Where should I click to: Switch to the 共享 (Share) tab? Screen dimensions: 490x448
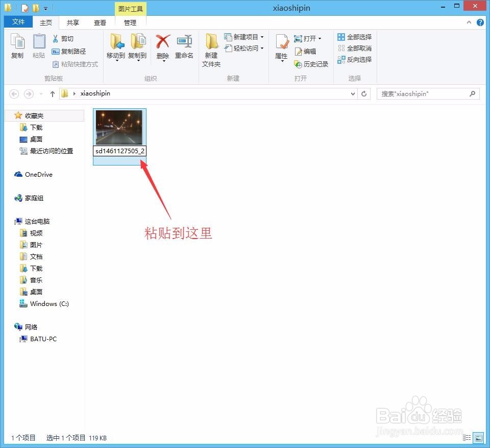click(x=73, y=22)
